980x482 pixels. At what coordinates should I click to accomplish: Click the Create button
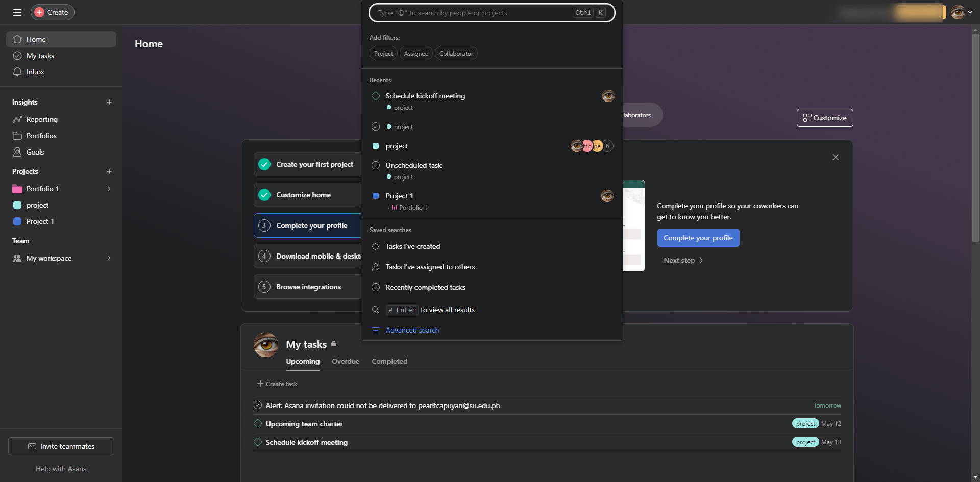click(x=53, y=12)
